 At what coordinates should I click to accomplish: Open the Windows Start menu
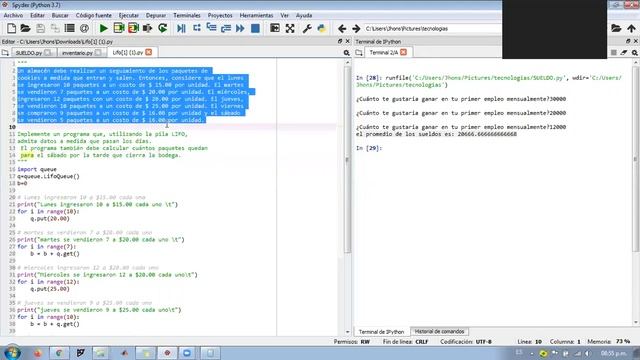(12, 353)
